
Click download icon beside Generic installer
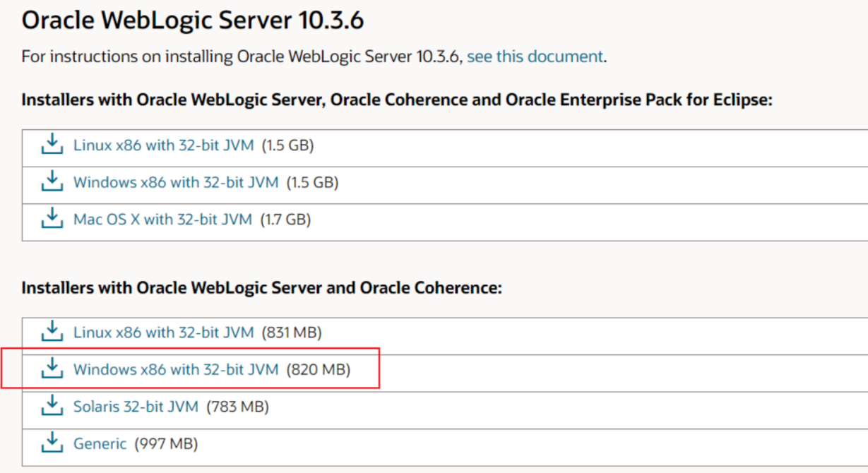(52, 443)
